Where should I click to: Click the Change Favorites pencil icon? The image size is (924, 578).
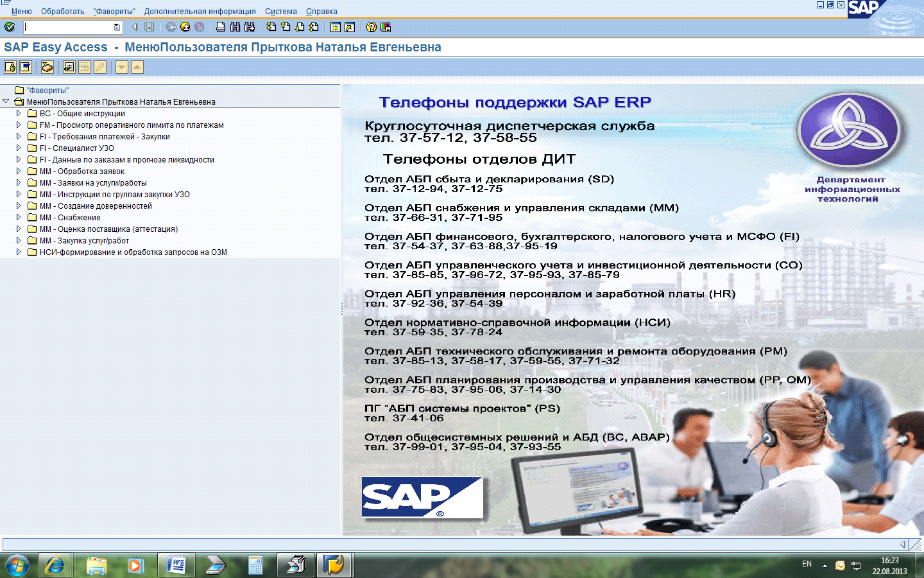99,67
